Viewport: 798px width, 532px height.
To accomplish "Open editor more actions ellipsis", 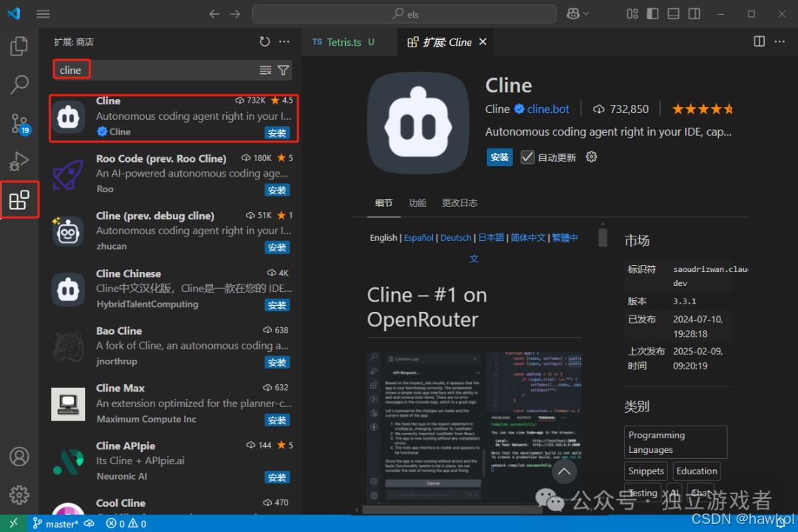I will click(x=780, y=41).
